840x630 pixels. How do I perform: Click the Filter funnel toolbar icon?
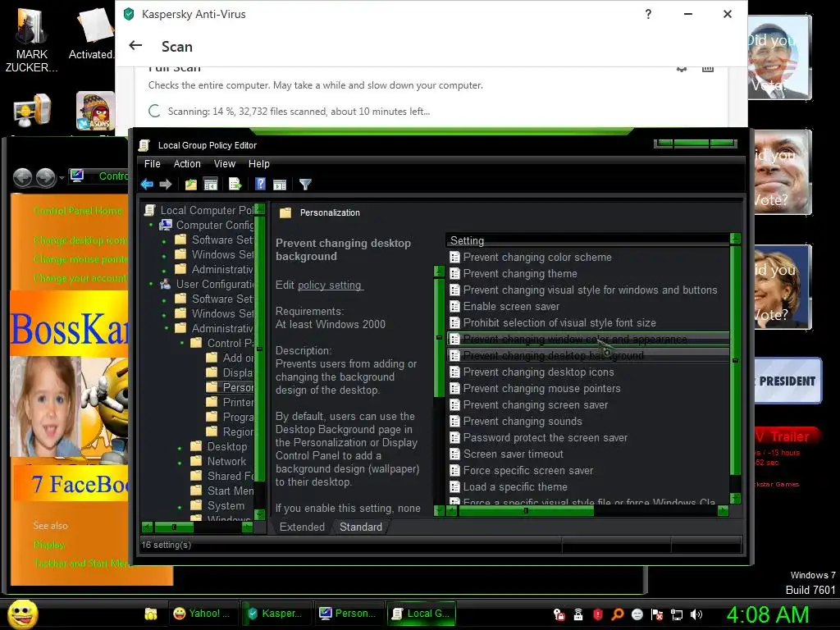pos(305,185)
